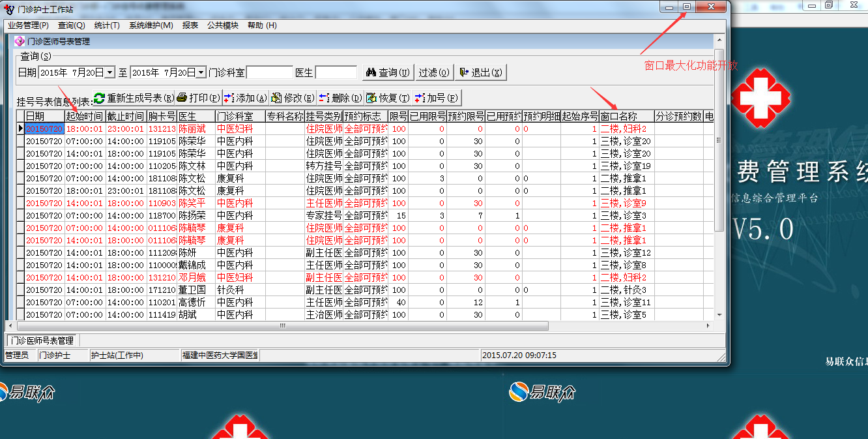The image size is (868, 439).
Task: Select doctor cell 陈丽斌
Action: point(196,129)
